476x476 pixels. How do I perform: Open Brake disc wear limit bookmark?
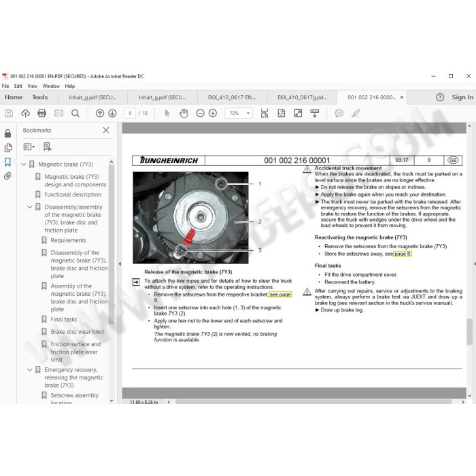(77, 332)
